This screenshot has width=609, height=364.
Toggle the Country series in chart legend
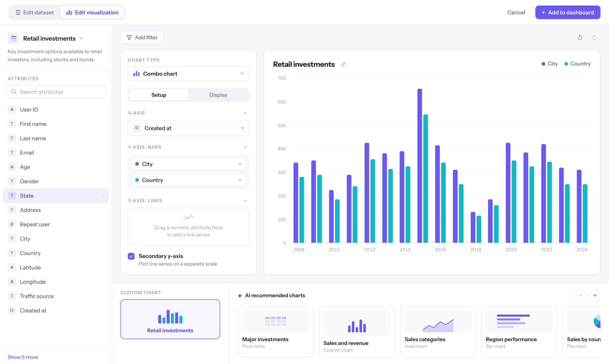[x=577, y=64]
